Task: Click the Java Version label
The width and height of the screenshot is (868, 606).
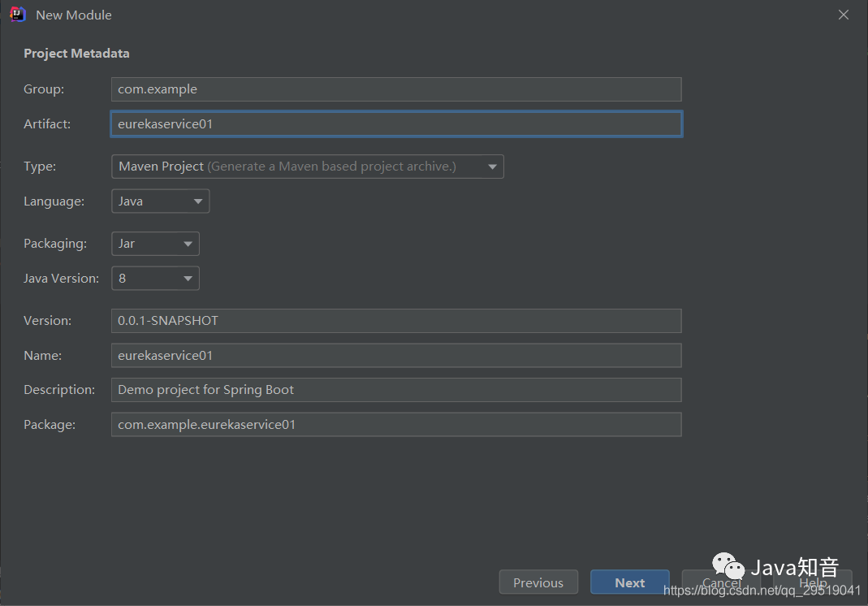Action: point(61,279)
